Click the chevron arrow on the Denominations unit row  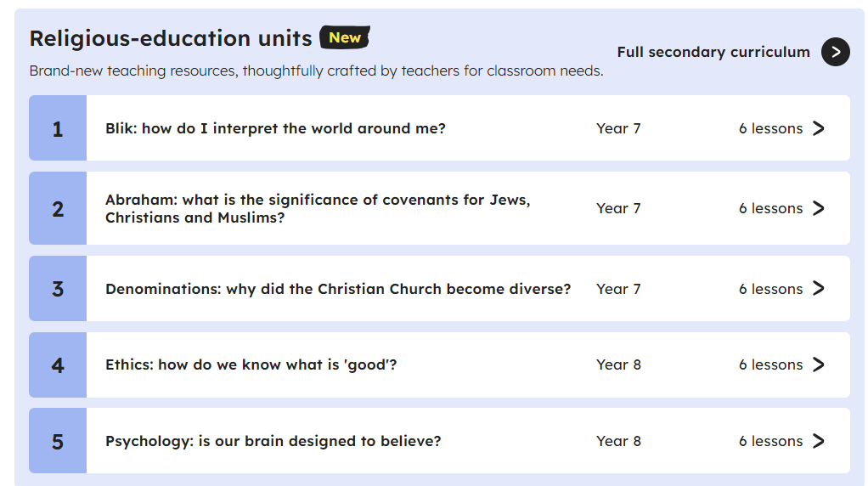click(x=818, y=289)
